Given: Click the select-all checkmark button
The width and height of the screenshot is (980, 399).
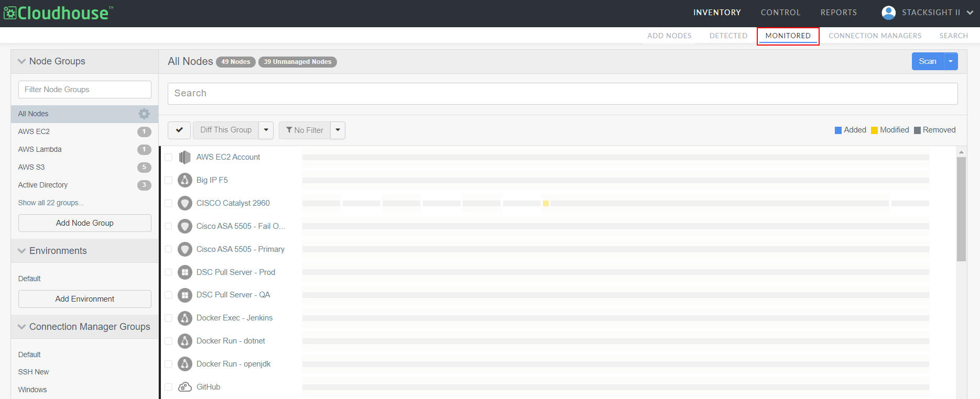Looking at the screenshot, I should [x=179, y=130].
